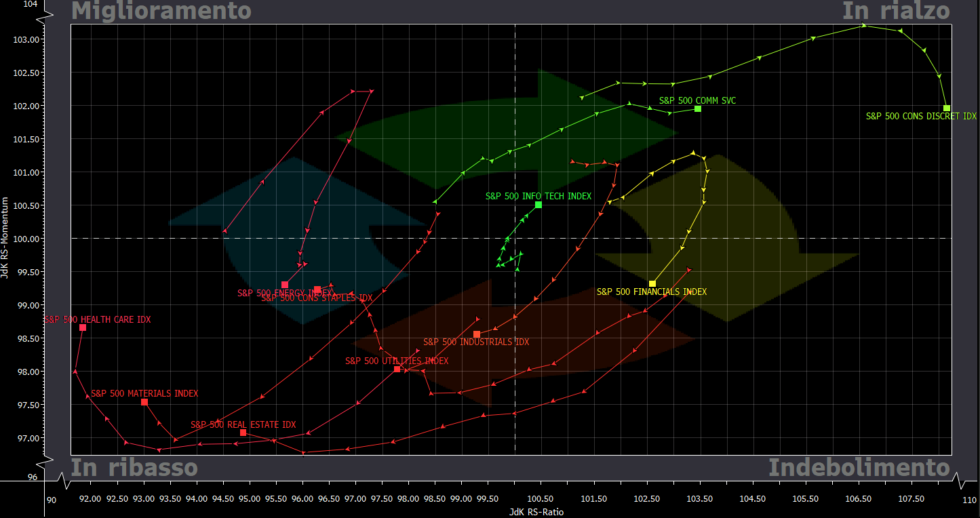Click the 'S&P 500 HEALTH CARE IDX' label

(x=98, y=319)
